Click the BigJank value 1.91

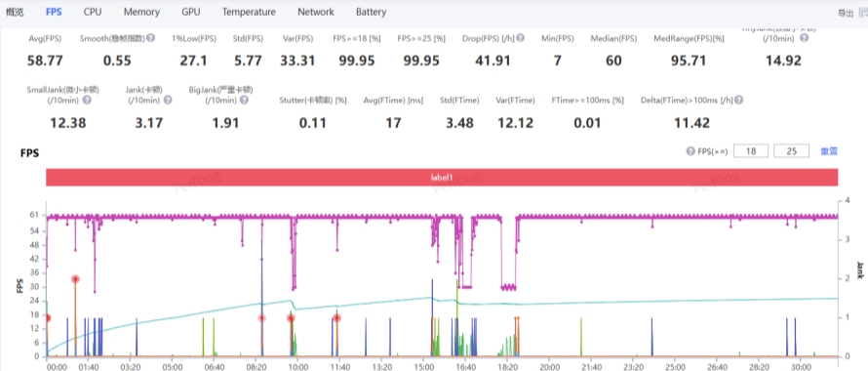pyautogui.click(x=226, y=123)
